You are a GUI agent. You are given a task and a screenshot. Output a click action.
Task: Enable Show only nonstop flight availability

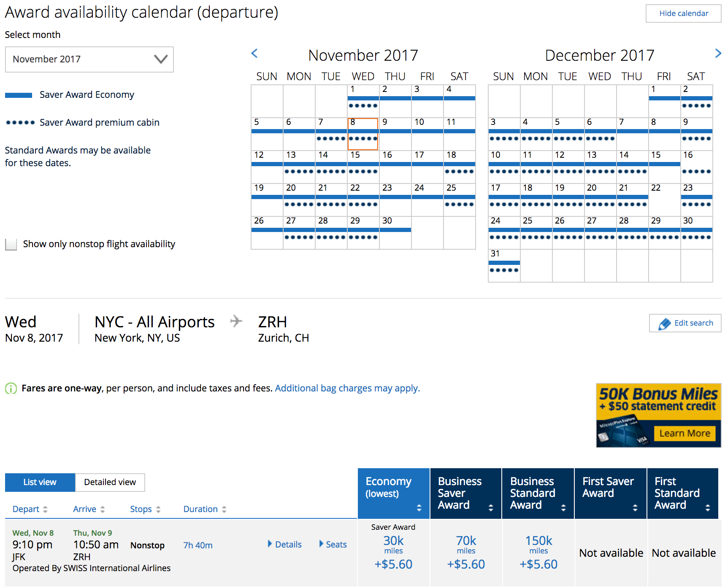tap(11, 244)
